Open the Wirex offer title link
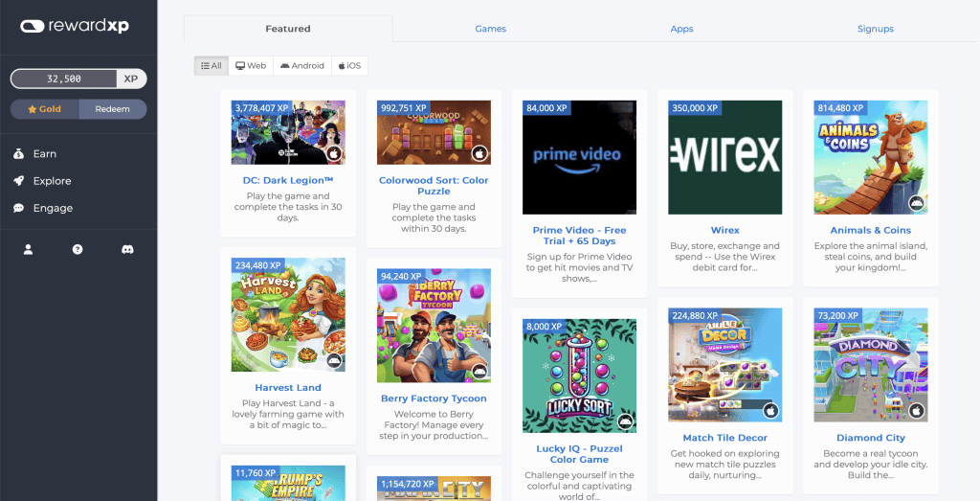 coord(725,230)
